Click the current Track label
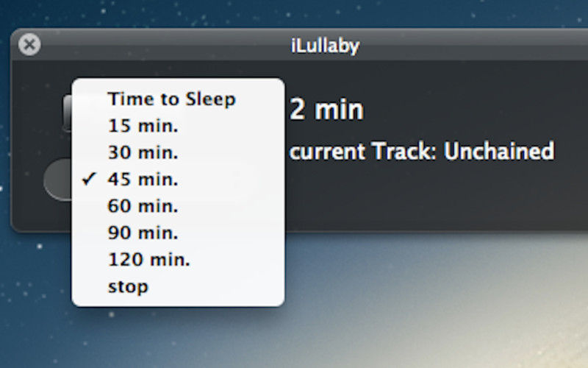 360,152
